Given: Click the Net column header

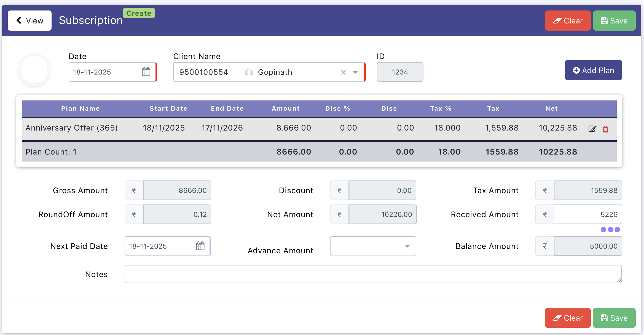Looking at the screenshot, I should (x=551, y=109).
